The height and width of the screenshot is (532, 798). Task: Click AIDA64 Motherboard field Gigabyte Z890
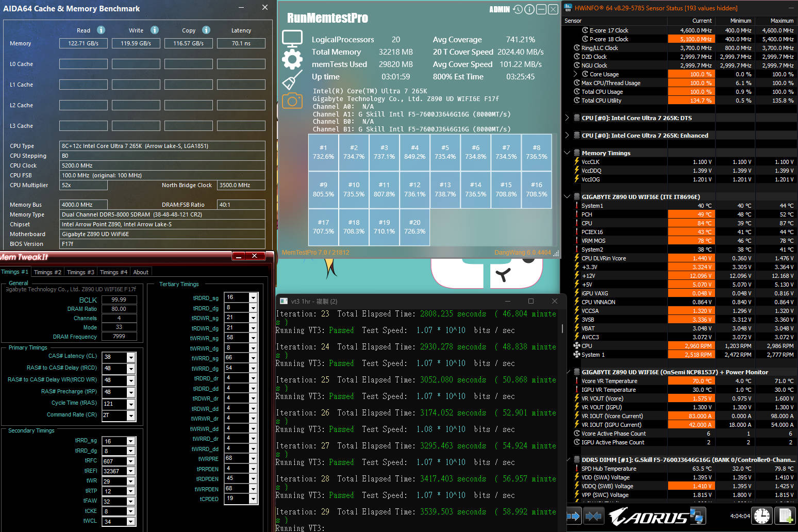tap(162, 234)
